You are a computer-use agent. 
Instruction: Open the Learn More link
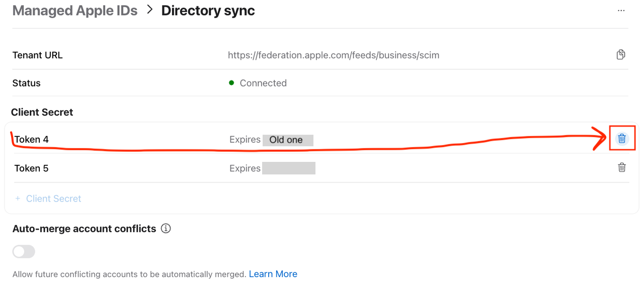273,274
